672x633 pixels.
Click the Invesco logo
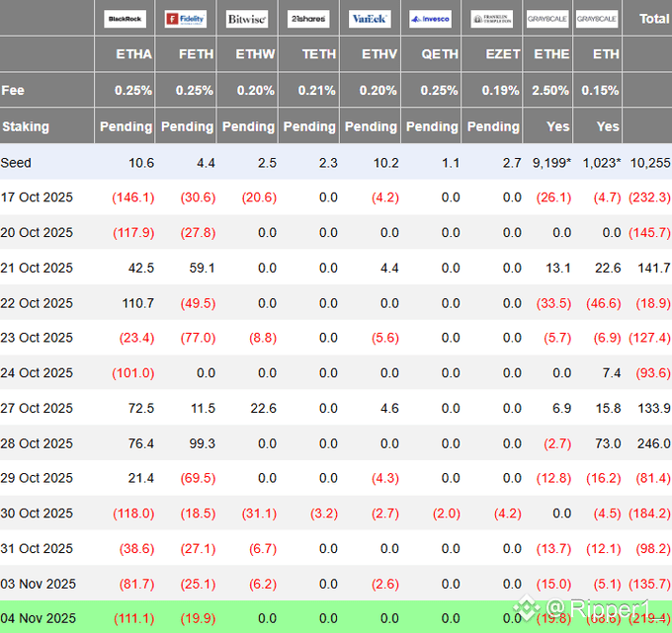430,19
